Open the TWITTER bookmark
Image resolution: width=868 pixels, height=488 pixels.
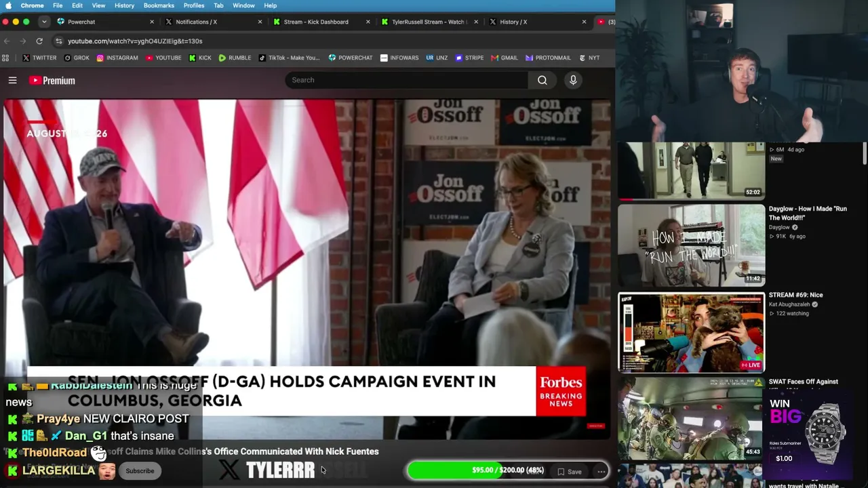[39, 58]
